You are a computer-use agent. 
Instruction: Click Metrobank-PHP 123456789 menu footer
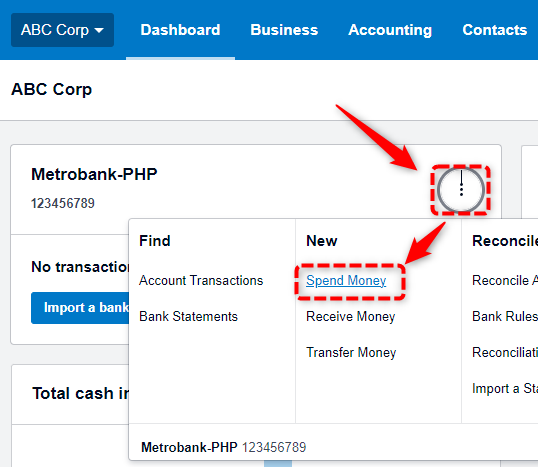(223, 447)
